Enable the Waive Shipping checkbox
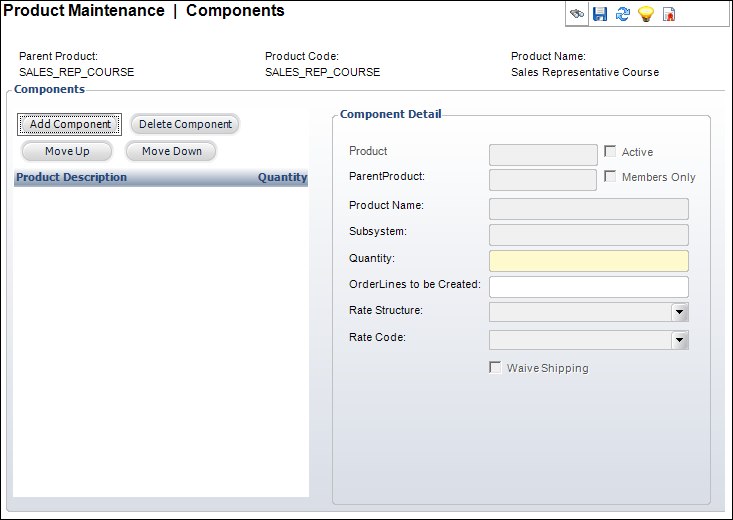The height and width of the screenshot is (520, 733). pyautogui.click(x=495, y=367)
